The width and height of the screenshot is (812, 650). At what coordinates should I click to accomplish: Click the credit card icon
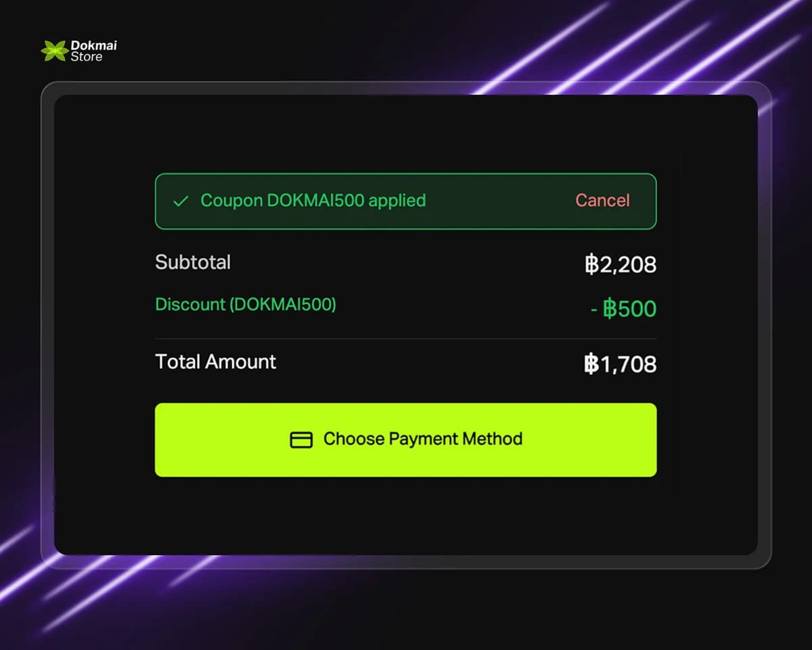click(x=301, y=440)
